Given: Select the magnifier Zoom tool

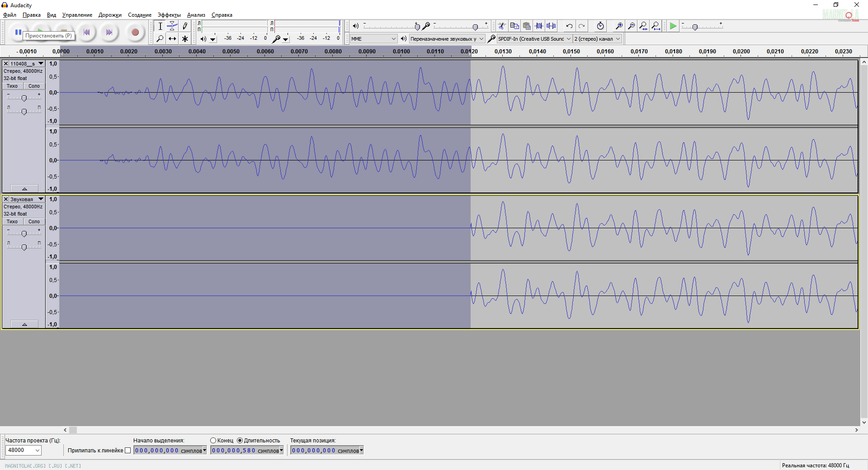Looking at the screenshot, I should tap(160, 39).
